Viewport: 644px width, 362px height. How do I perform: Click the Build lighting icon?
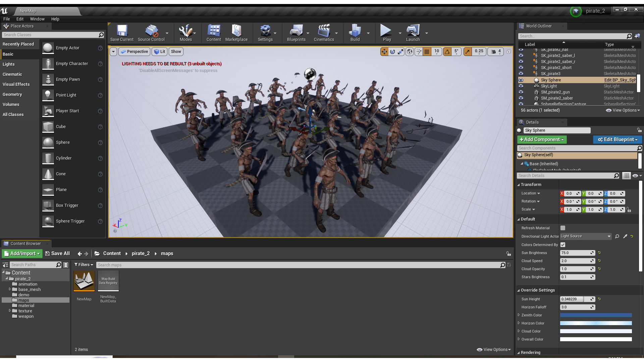pos(355,31)
